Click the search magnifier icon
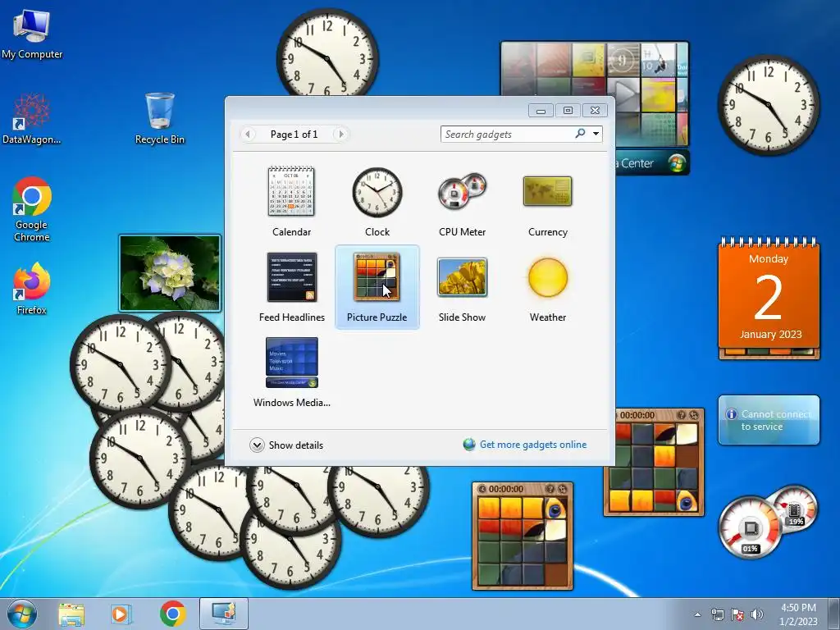The width and height of the screenshot is (840, 630). 580,134
